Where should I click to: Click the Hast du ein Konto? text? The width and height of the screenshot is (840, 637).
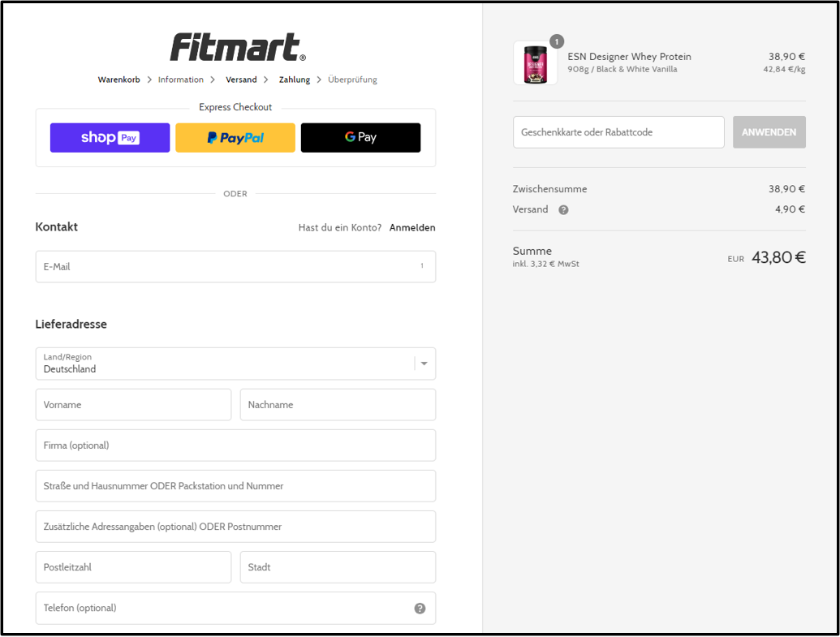(x=340, y=228)
